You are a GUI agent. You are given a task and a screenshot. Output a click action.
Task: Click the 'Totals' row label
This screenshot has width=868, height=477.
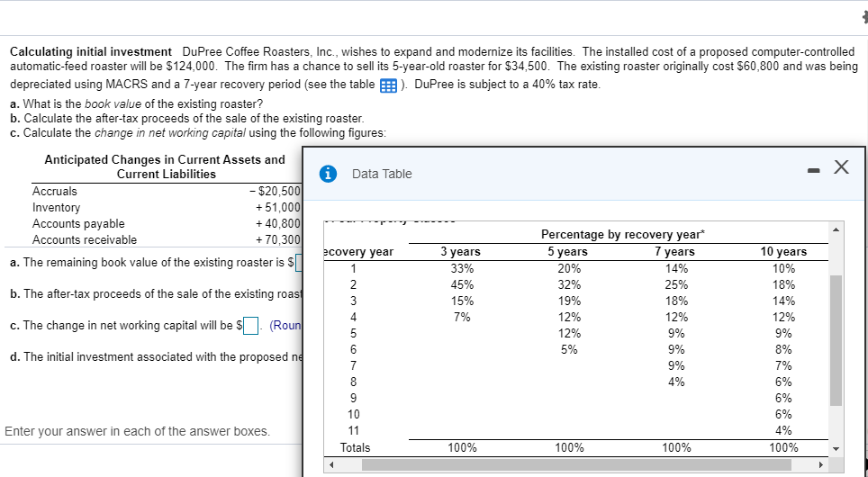coord(355,447)
